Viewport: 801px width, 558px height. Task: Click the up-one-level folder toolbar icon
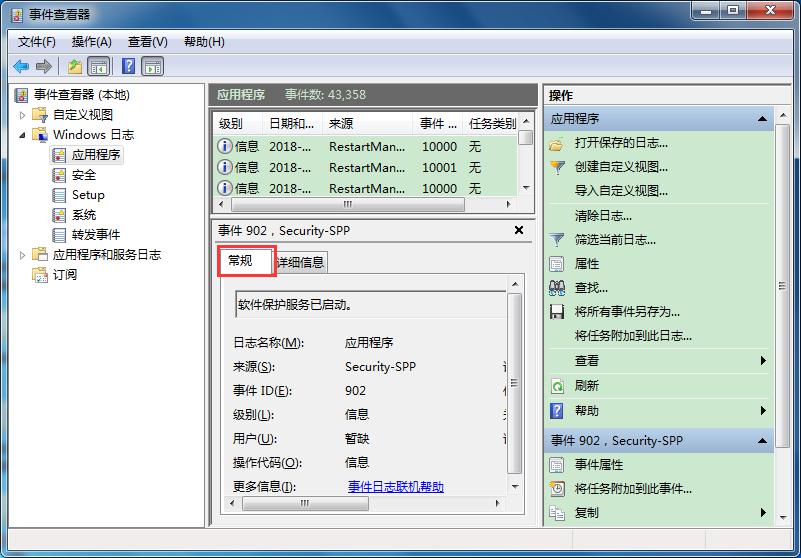coord(75,66)
